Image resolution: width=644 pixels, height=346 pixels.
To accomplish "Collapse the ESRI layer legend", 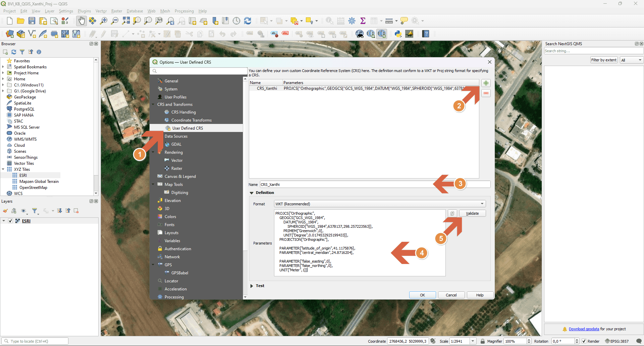I will click(x=4, y=221).
